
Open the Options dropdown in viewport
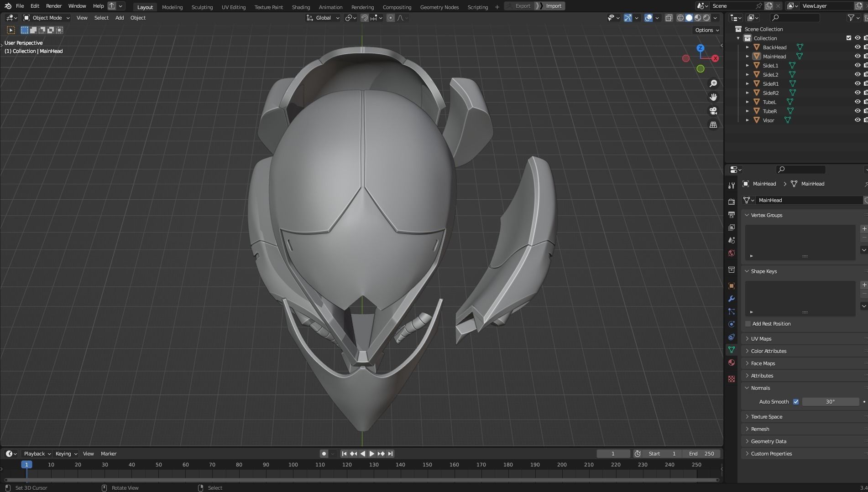pos(707,30)
